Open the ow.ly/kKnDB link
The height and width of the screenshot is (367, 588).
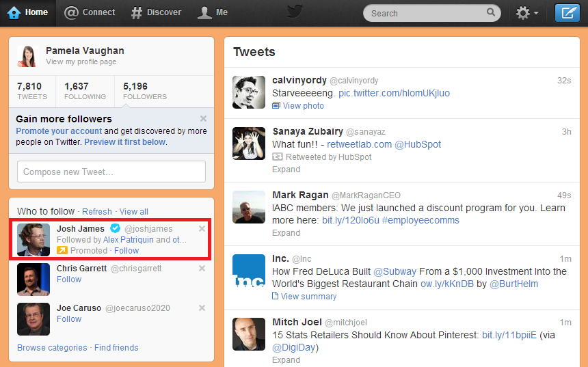tap(447, 284)
